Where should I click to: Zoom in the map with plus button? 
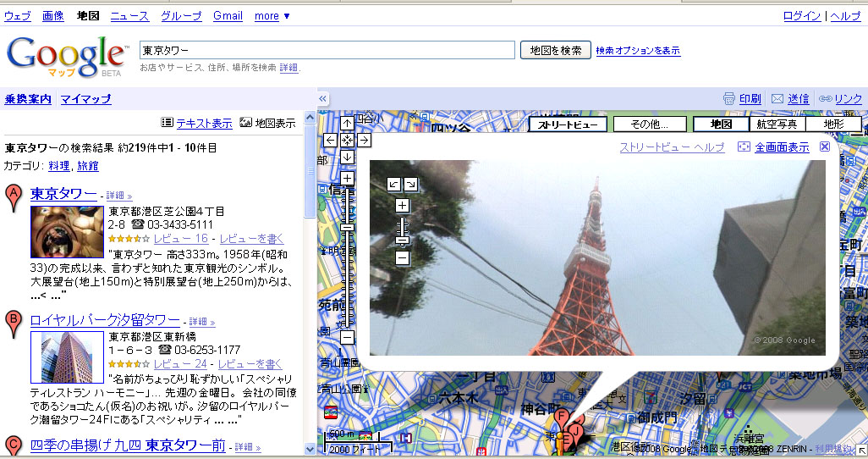[x=347, y=178]
